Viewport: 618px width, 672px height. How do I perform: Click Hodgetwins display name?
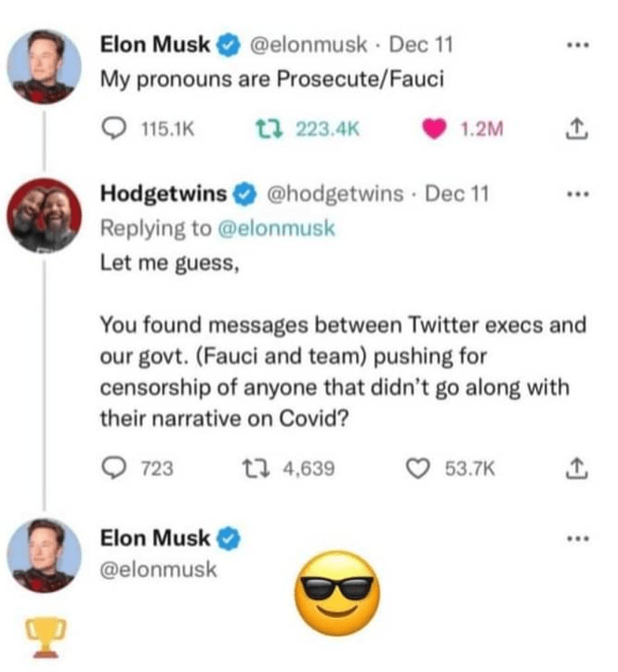pos(163,194)
